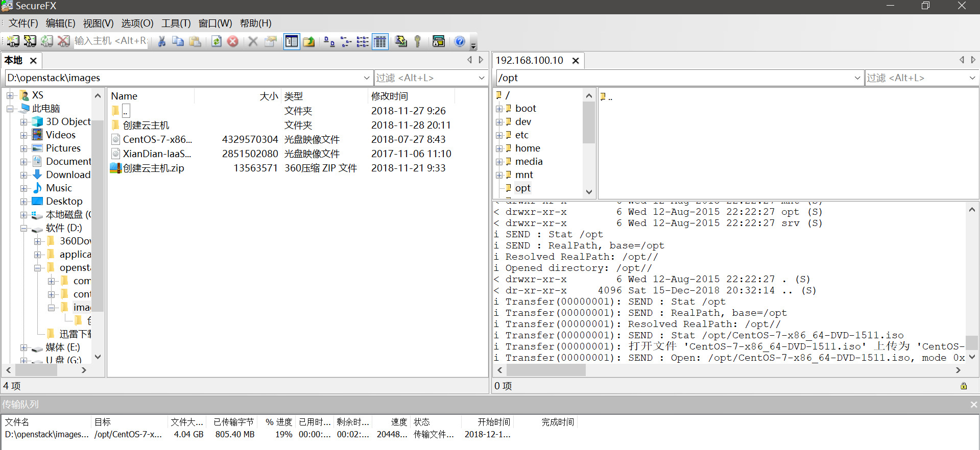Select the remote opt folder

tap(522, 188)
